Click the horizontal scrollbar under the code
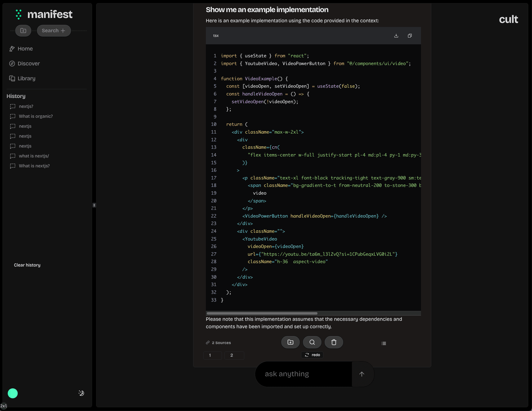This screenshot has height=411, width=532. tap(262, 313)
